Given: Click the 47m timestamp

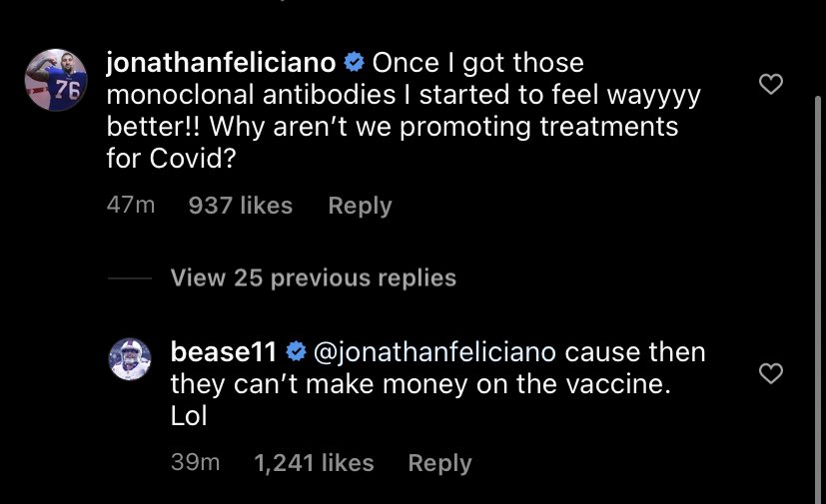Looking at the screenshot, I should [131, 205].
